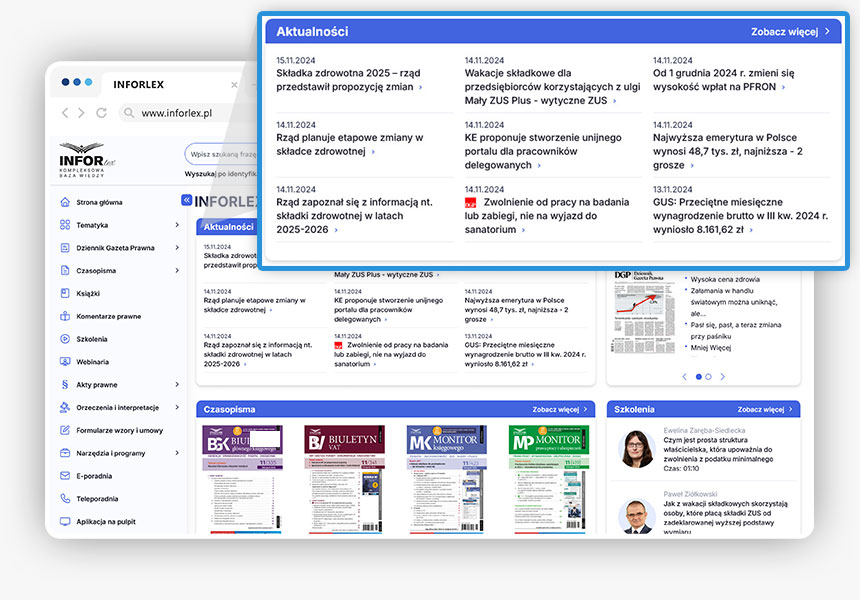The width and height of the screenshot is (860, 600).
Task: Click Zobacz więcej in Czasopisma header
Action: point(560,409)
